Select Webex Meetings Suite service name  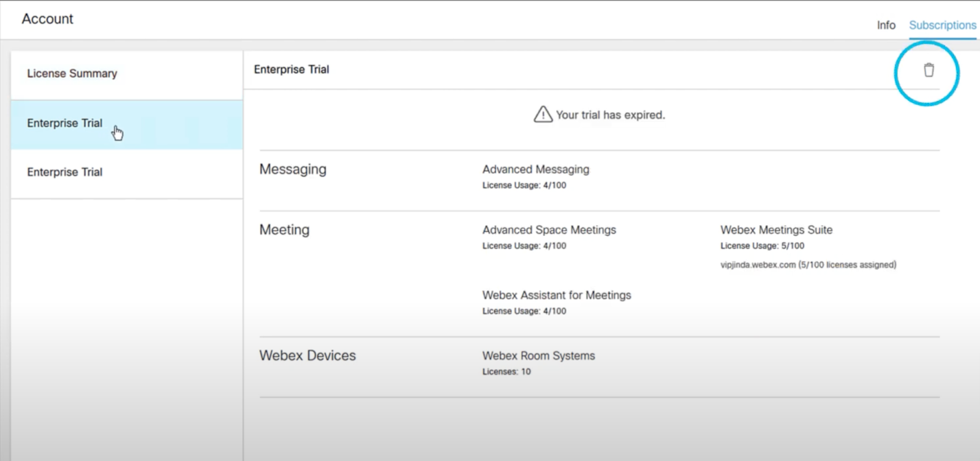tap(776, 230)
